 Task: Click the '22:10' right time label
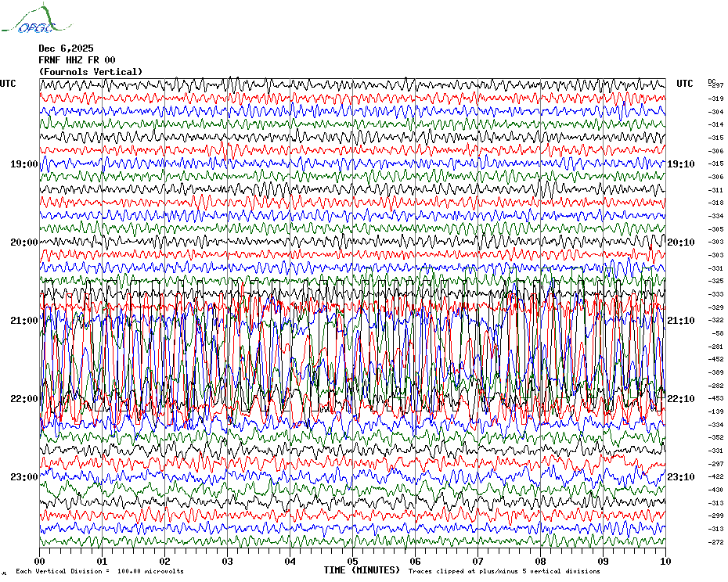(x=681, y=399)
